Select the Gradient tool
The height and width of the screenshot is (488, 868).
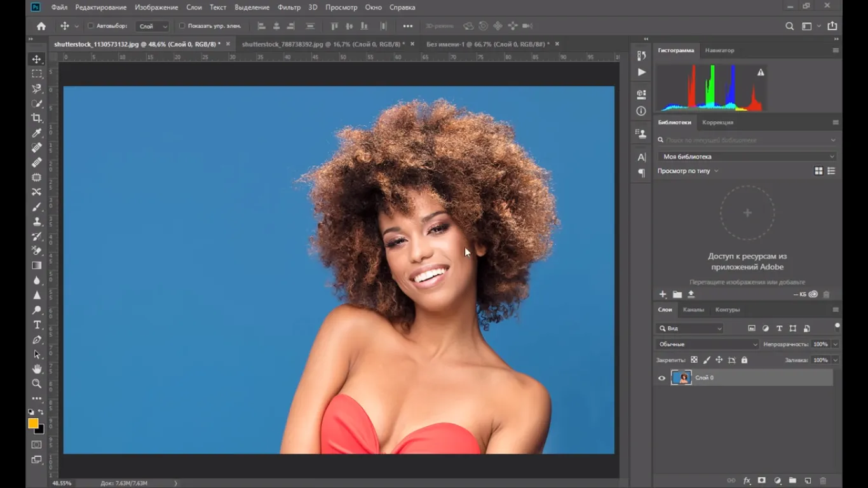point(37,266)
